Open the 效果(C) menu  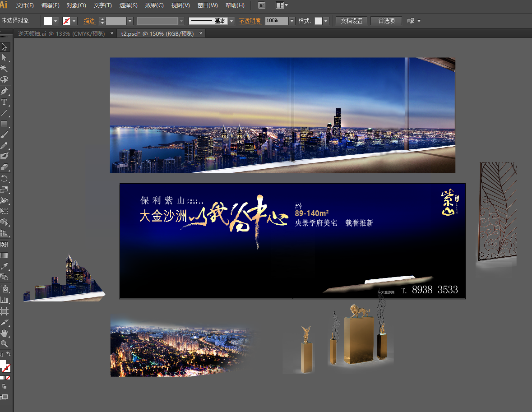tap(154, 5)
